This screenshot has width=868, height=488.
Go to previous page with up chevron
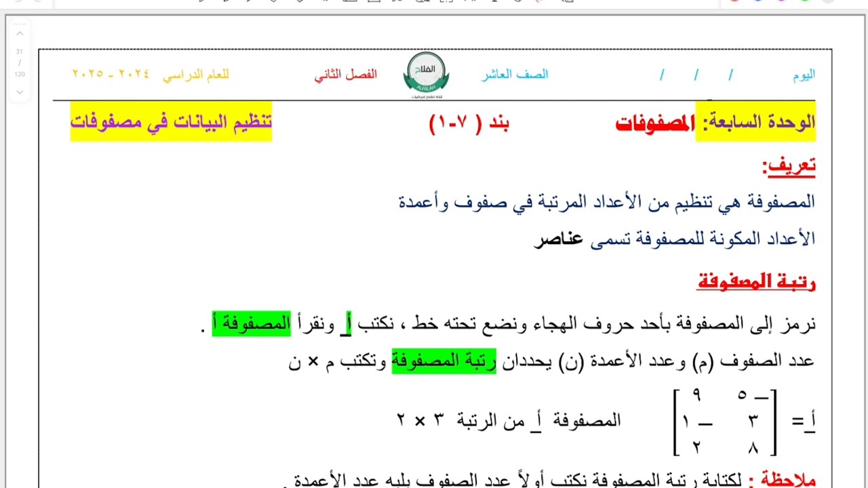[20, 33]
